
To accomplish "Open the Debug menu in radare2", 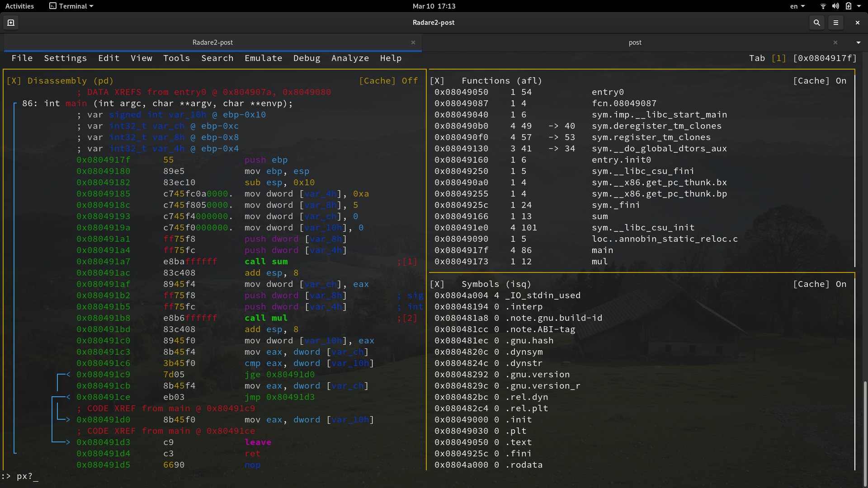I will 307,58.
